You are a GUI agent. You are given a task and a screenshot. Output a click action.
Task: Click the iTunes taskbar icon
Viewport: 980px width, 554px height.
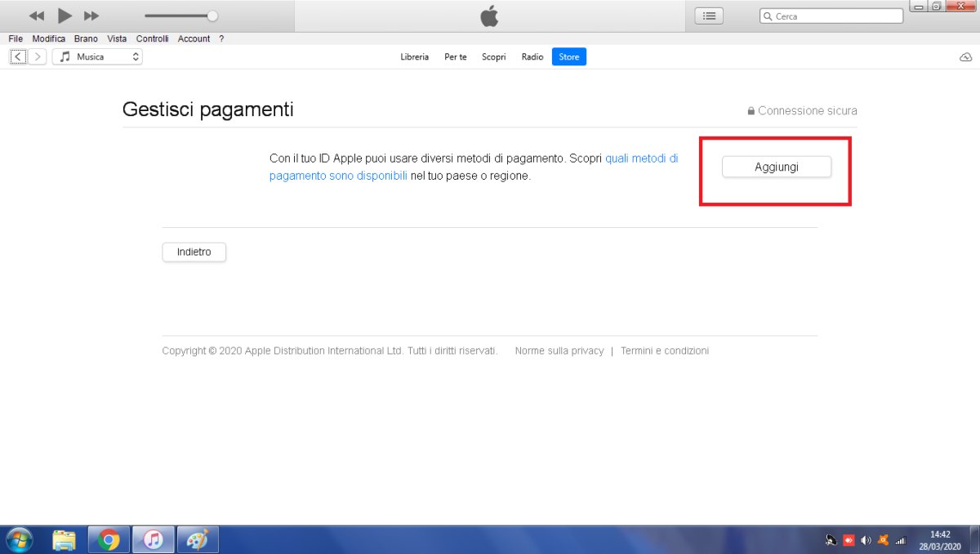(154, 539)
